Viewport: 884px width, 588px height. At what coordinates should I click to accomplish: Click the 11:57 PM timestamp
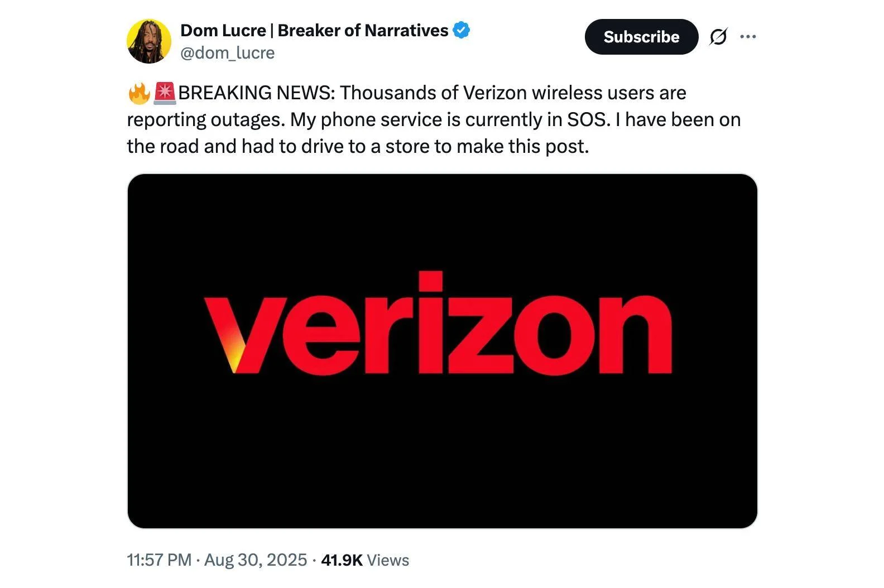[x=159, y=560]
